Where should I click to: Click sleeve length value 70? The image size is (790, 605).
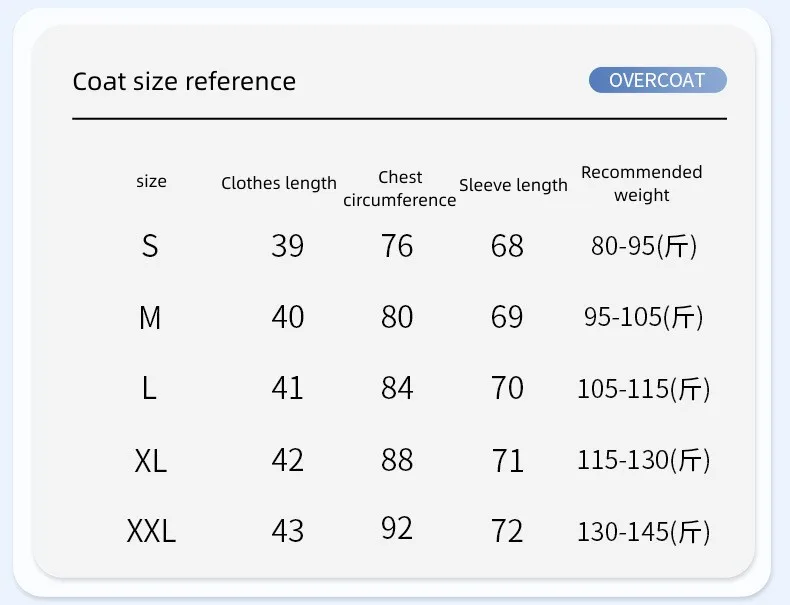(507, 388)
